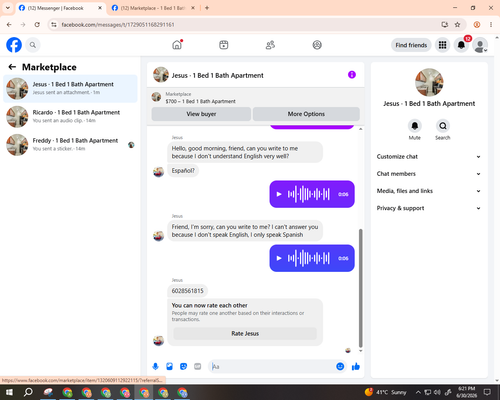Viewport: 500px width, 400px height.
Task: Click the purple conversation info icon
Action: [x=352, y=75]
